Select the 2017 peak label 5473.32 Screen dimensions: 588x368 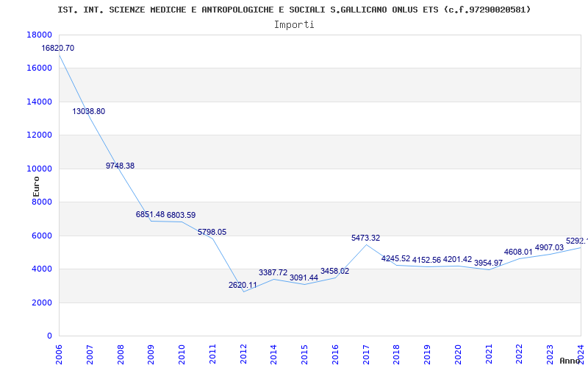(365, 238)
